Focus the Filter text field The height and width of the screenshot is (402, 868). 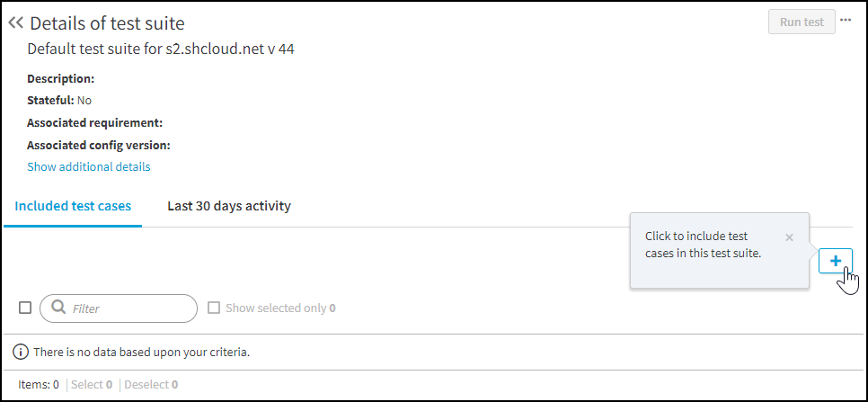pos(130,308)
